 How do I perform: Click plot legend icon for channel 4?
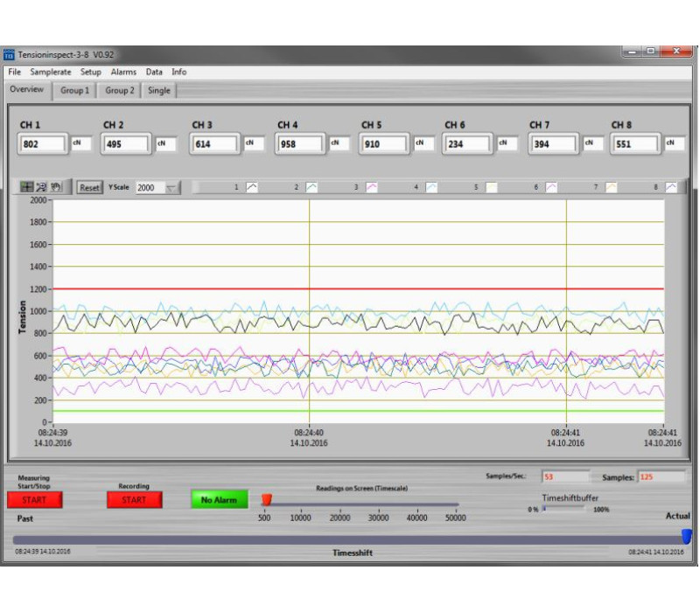tap(431, 187)
